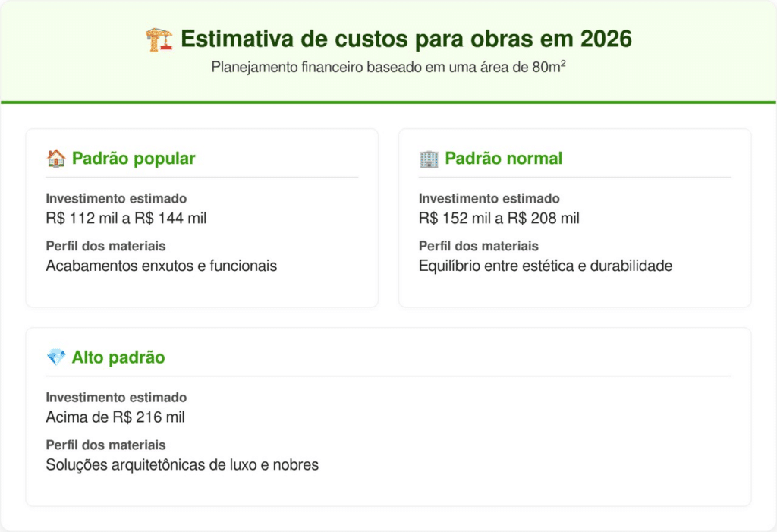
Task: Click 'R$ 152 mil a R$ 208 mil' value
Action: [499, 219]
